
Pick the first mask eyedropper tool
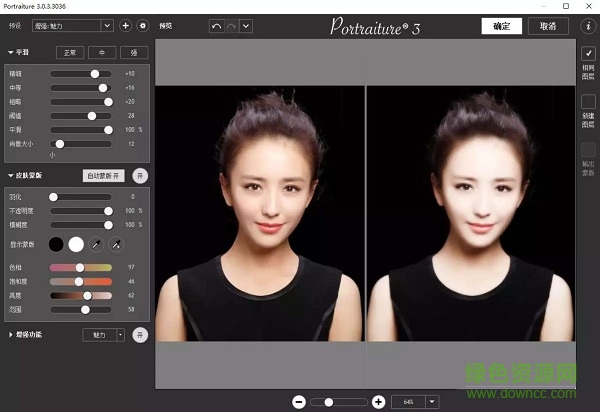pos(98,244)
